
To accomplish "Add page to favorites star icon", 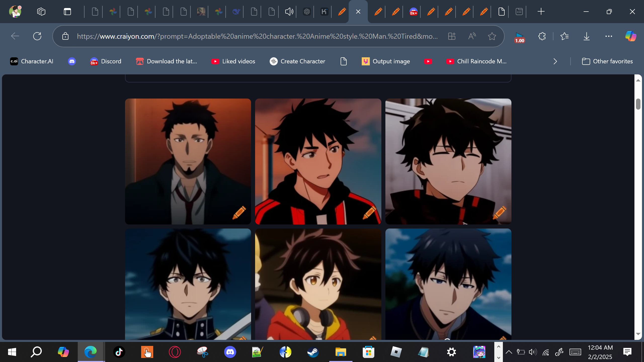I will pyautogui.click(x=492, y=36).
